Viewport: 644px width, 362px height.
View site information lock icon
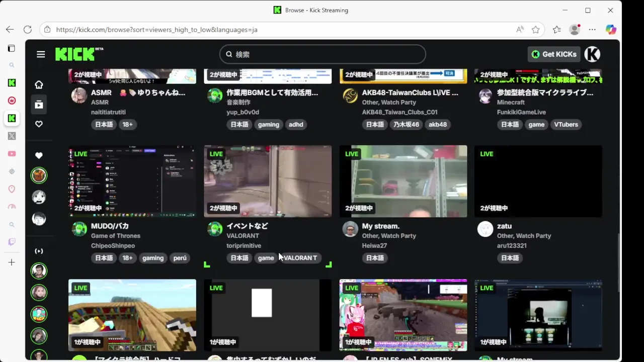click(x=47, y=30)
